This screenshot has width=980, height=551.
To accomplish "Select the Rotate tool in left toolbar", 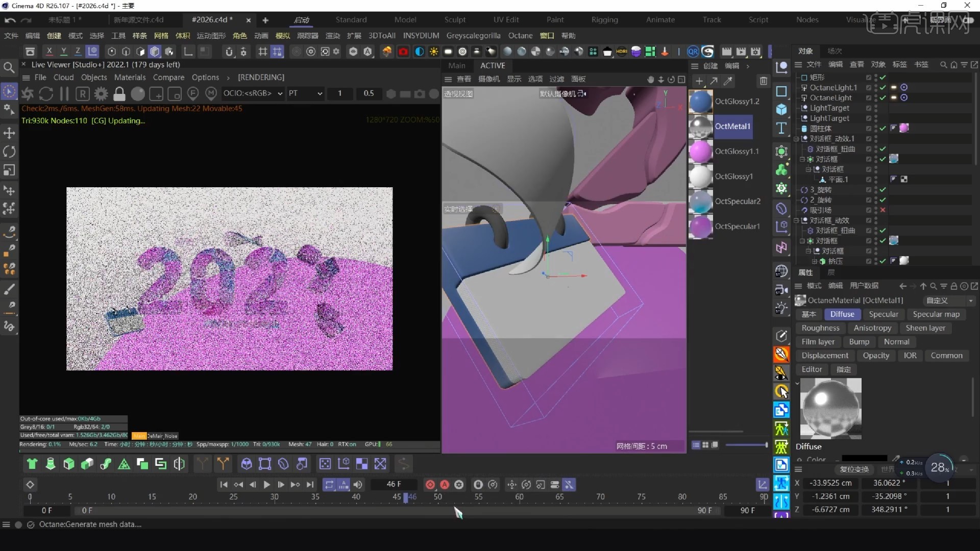I will [9, 152].
